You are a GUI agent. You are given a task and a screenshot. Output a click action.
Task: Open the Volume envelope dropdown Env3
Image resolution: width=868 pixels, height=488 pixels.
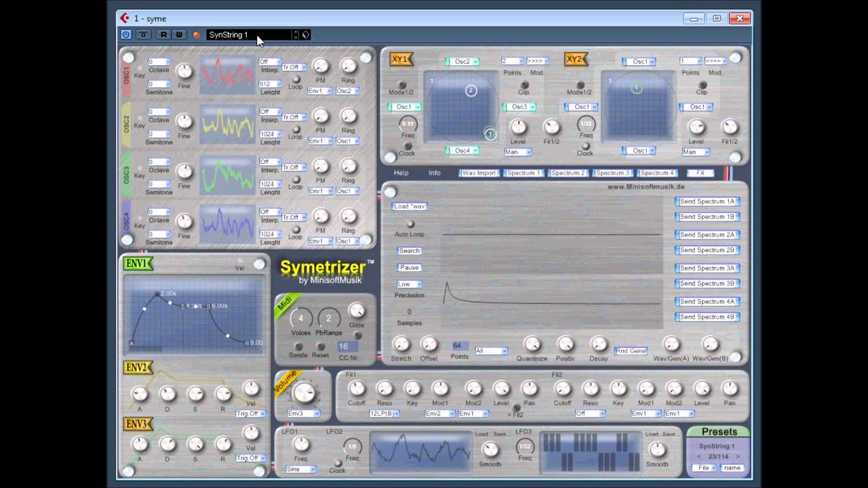(x=303, y=413)
